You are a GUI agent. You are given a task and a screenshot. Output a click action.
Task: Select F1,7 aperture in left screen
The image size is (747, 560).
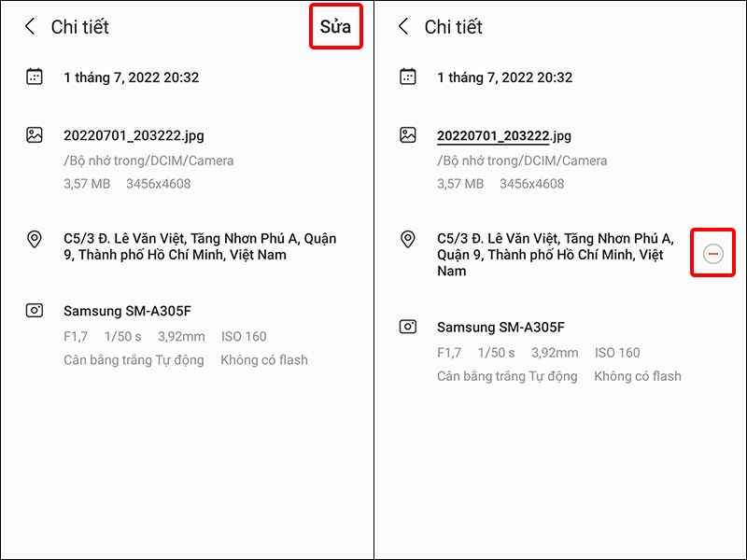click(76, 337)
